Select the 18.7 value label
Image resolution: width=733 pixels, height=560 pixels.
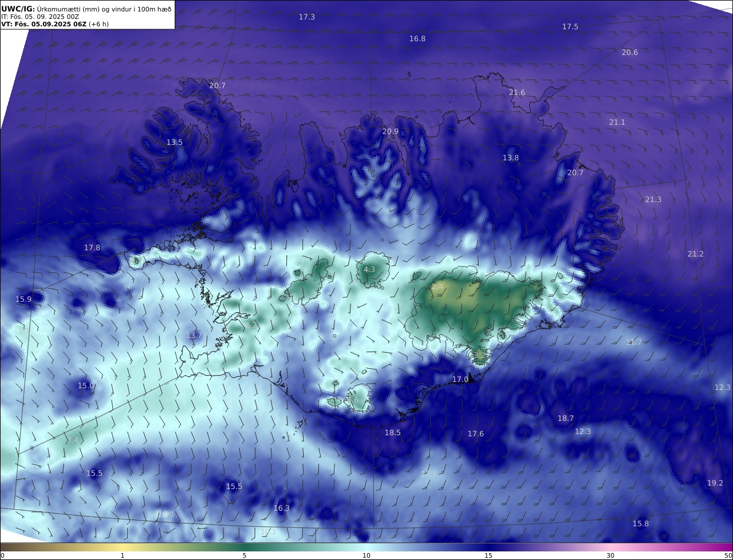pos(566,419)
